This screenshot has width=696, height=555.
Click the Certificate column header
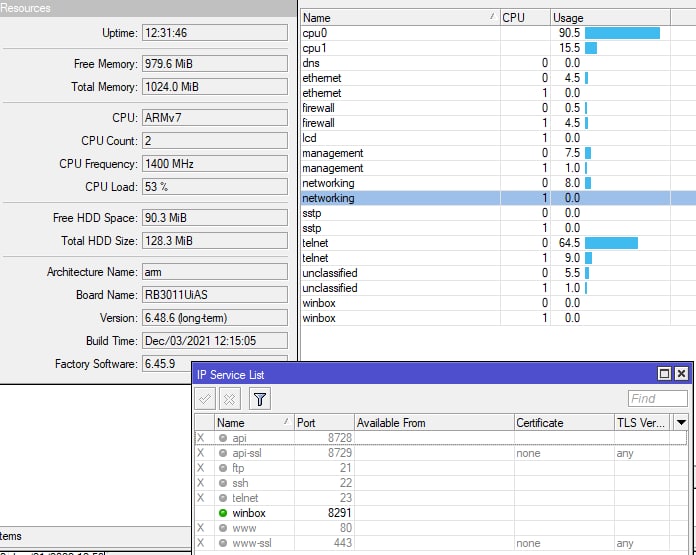click(x=564, y=423)
